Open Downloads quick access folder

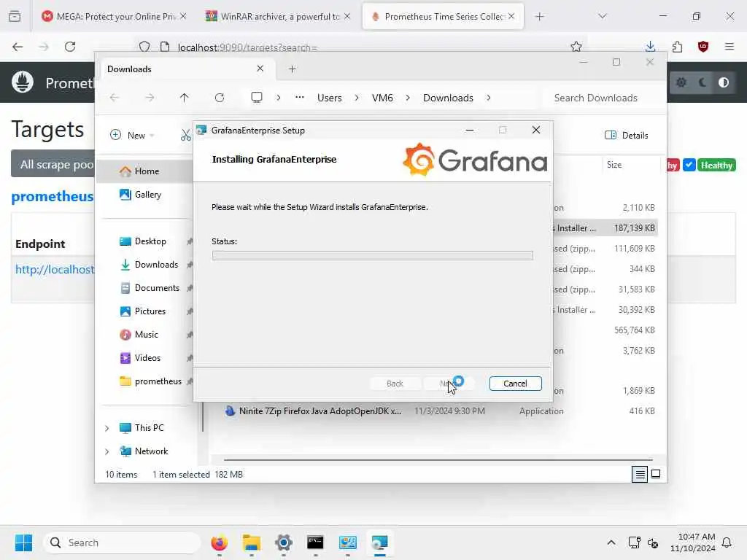[x=156, y=265]
